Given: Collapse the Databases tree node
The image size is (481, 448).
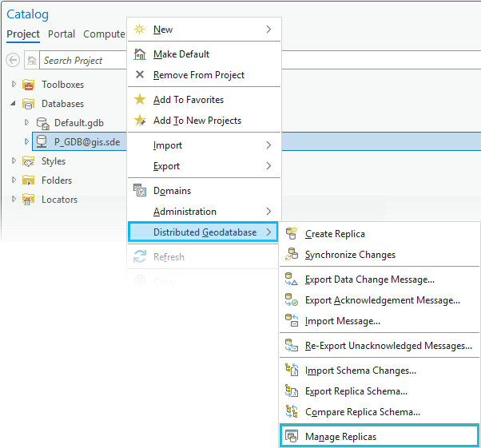Looking at the screenshot, I should (13, 103).
